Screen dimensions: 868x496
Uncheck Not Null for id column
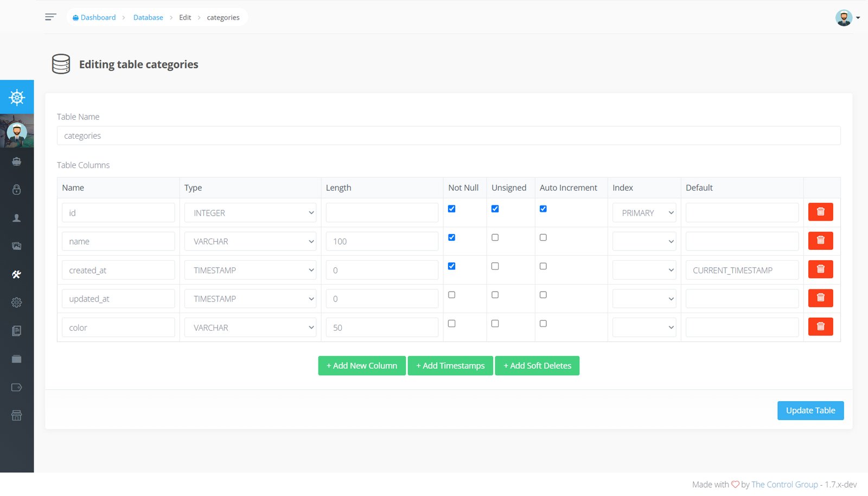pos(451,209)
